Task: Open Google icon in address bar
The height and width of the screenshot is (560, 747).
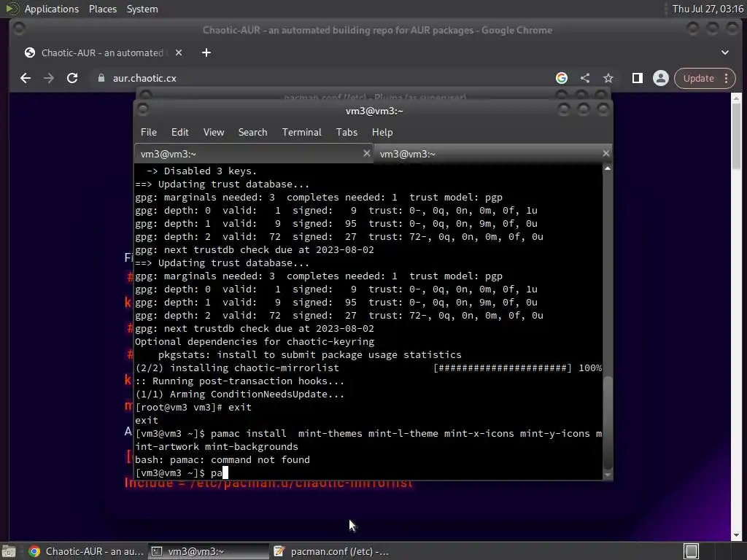Action: (562, 78)
